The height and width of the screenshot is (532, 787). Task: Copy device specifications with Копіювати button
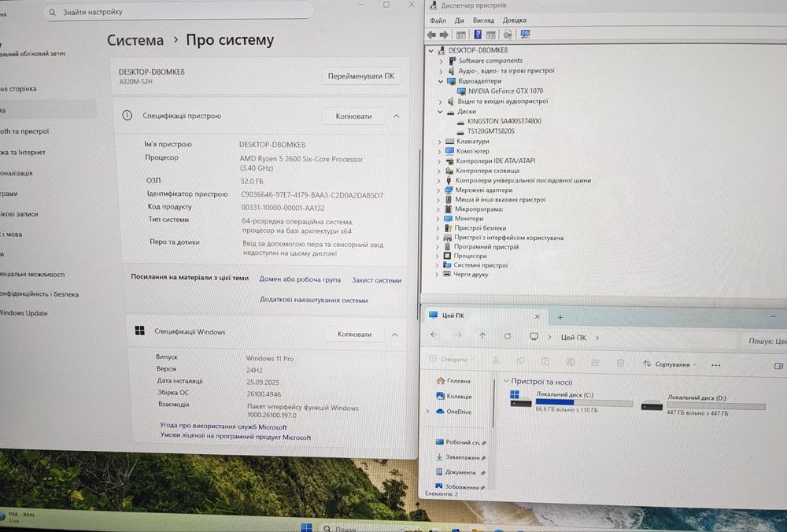354,116
